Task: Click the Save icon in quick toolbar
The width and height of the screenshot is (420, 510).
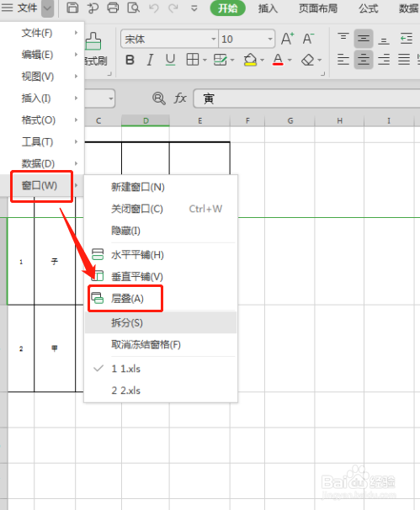Action: [72, 8]
